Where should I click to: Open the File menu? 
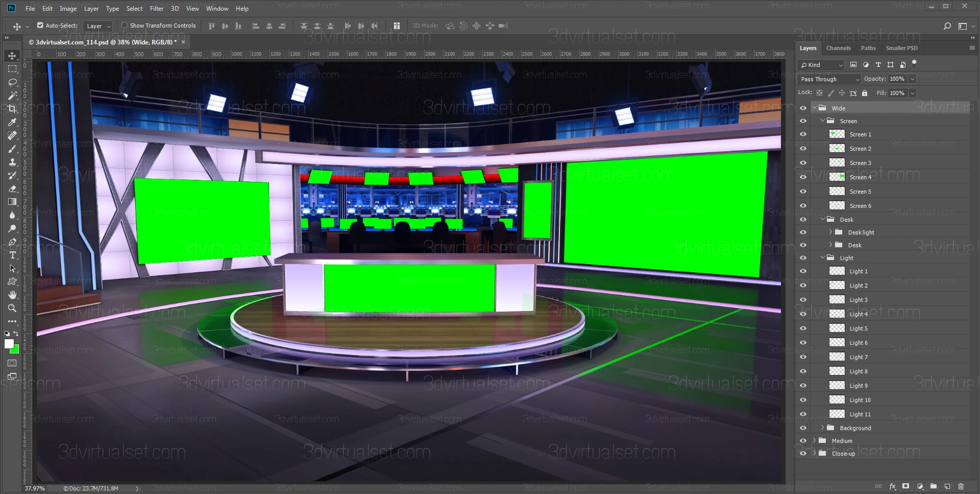[x=30, y=9]
